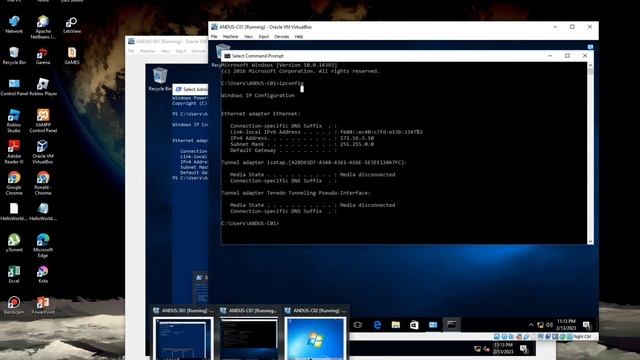Open the Action Center icon in ANDUS-S01 taskbar

(524, 349)
